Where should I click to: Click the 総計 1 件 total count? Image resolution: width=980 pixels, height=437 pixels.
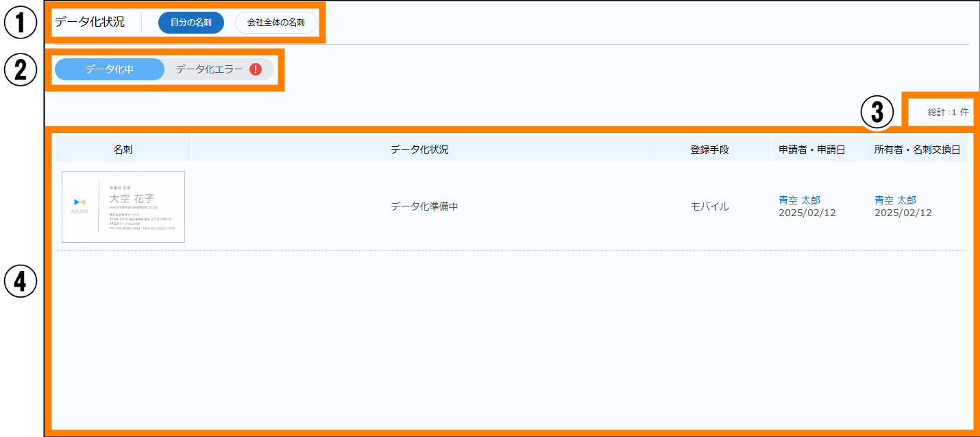click(948, 113)
